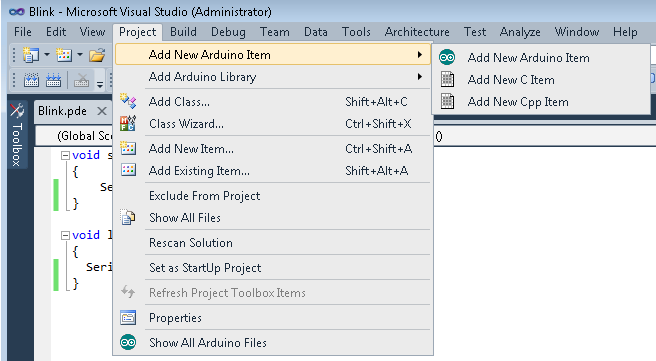Click the Visual Studio infinity logo

pyautogui.click(x=17, y=12)
